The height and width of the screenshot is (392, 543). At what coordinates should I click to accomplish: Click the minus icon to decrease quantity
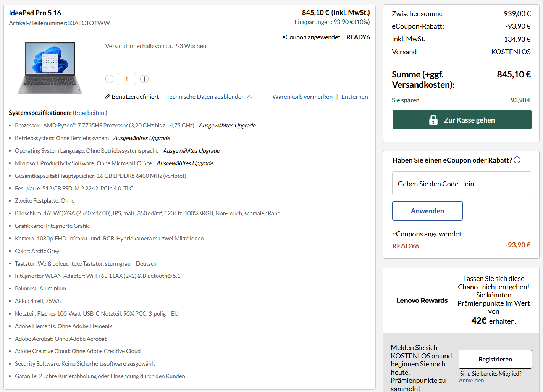point(109,79)
